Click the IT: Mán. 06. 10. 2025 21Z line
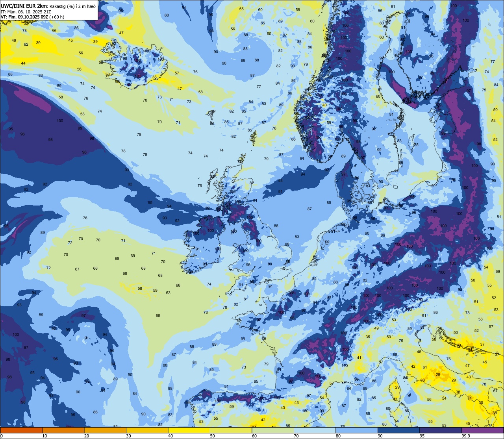Viewport: 504px width, 439px height. click(x=26, y=11)
